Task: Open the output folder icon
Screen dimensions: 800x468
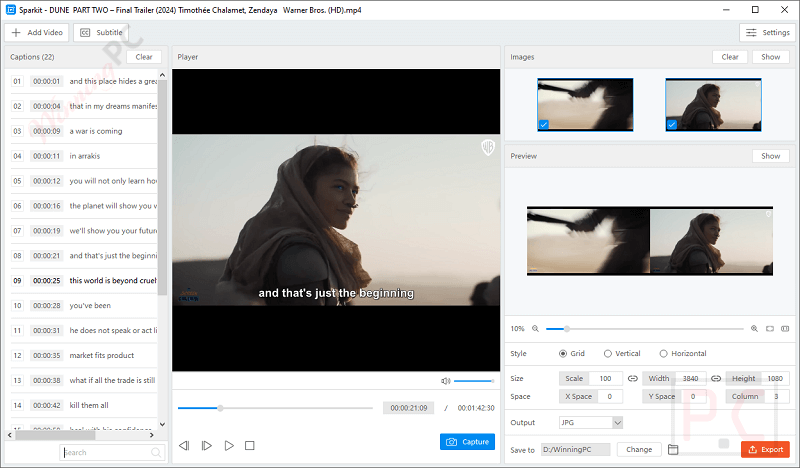Action: coord(673,449)
